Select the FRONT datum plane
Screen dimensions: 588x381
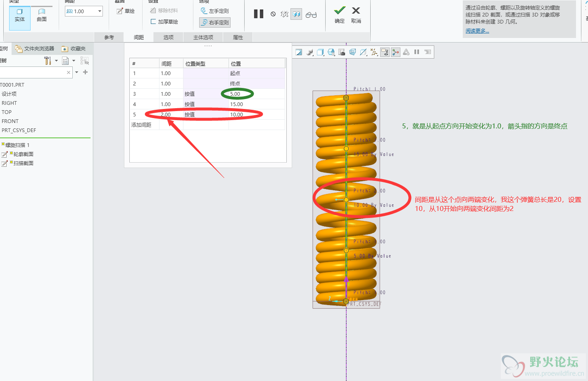point(10,121)
